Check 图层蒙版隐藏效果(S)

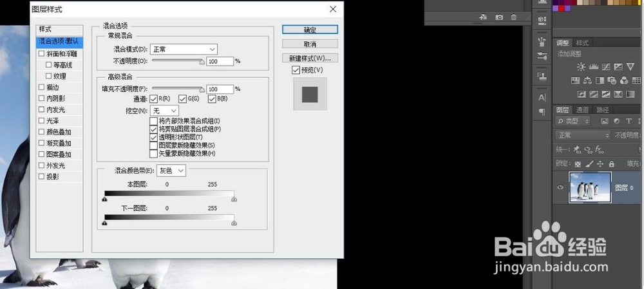(x=154, y=145)
